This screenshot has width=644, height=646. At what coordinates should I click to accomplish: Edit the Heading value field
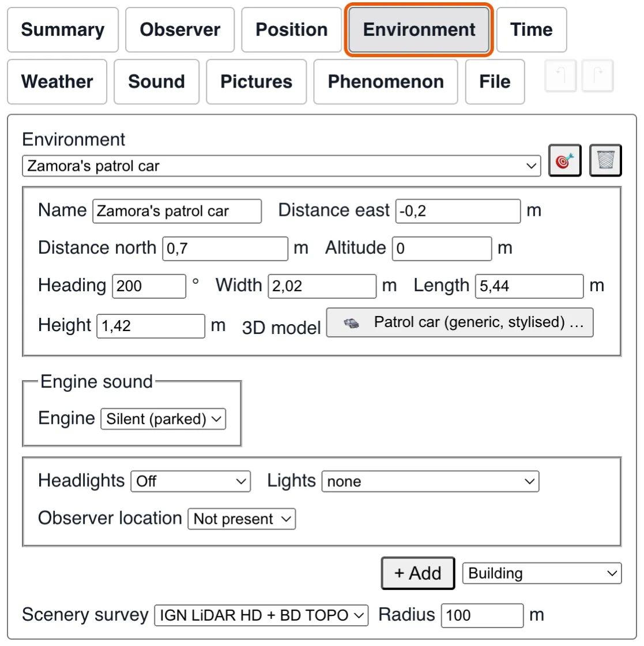149,286
